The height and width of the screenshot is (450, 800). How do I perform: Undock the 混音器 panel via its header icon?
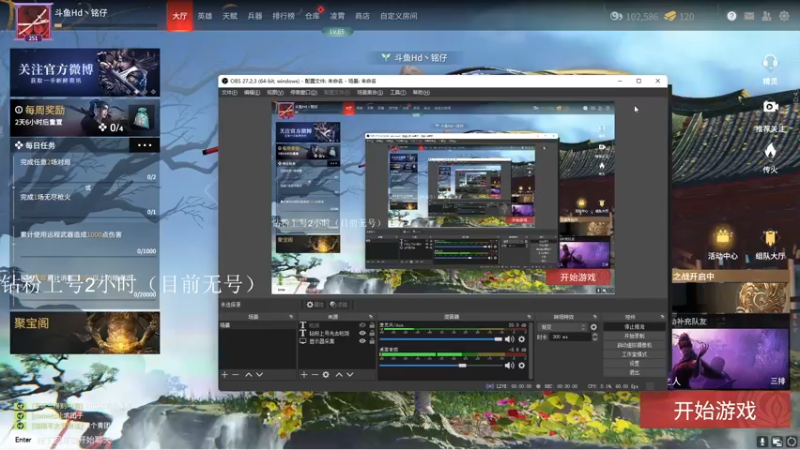click(529, 317)
